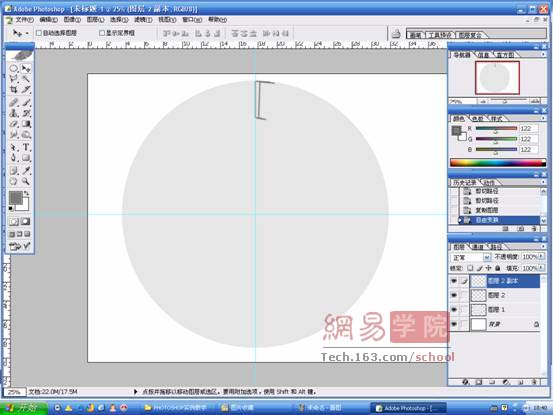Expand the layer fill arrow
553x415 pixels.
(541, 268)
